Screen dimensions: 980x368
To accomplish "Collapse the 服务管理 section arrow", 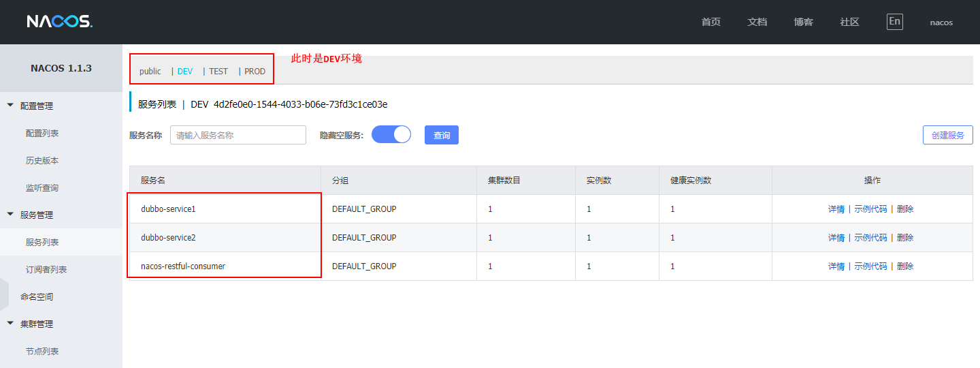I will pos(10,215).
